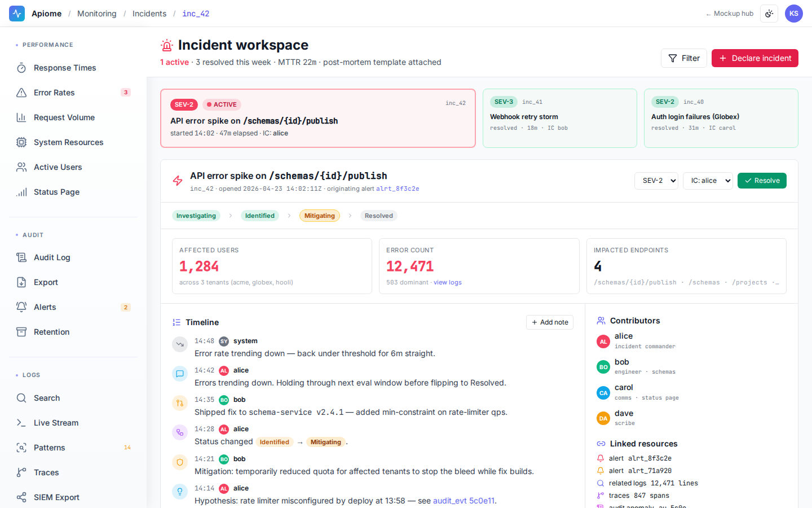812x508 pixels.
Task: Click Add note button
Action: point(550,322)
